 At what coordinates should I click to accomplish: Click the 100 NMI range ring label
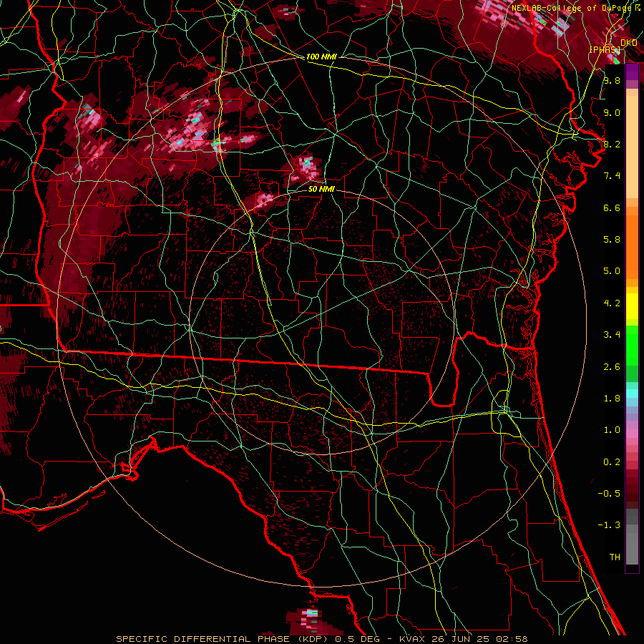click(x=321, y=57)
